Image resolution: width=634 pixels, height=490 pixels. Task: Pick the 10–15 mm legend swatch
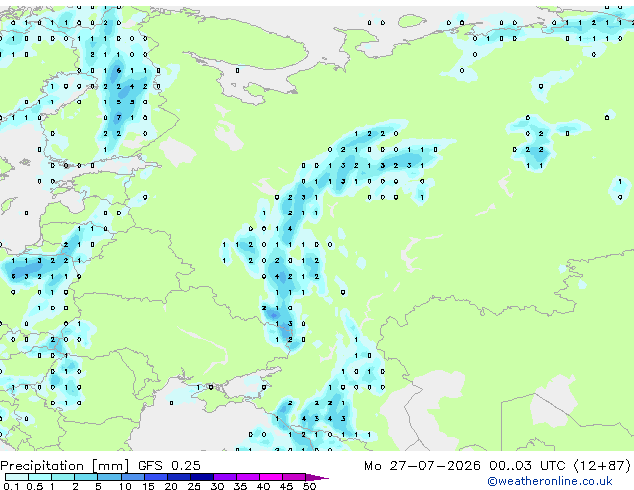coord(132,477)
